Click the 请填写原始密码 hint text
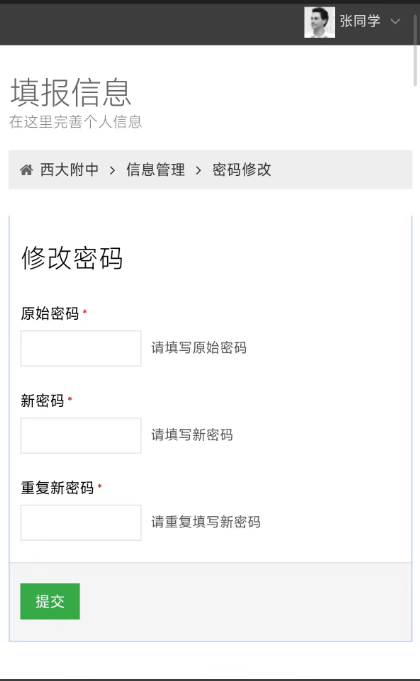The width and height of the screenshot is (420, 681). (199, 348)
